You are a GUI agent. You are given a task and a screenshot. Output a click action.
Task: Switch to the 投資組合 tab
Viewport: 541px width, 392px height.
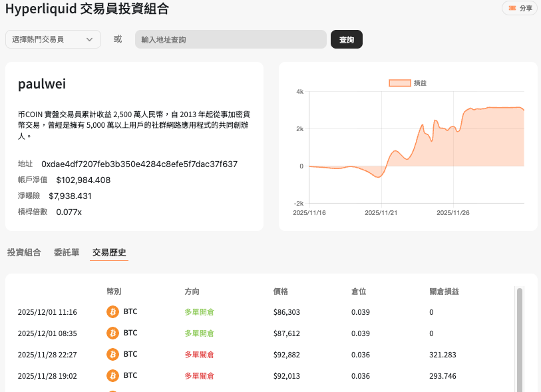(24, 252)
